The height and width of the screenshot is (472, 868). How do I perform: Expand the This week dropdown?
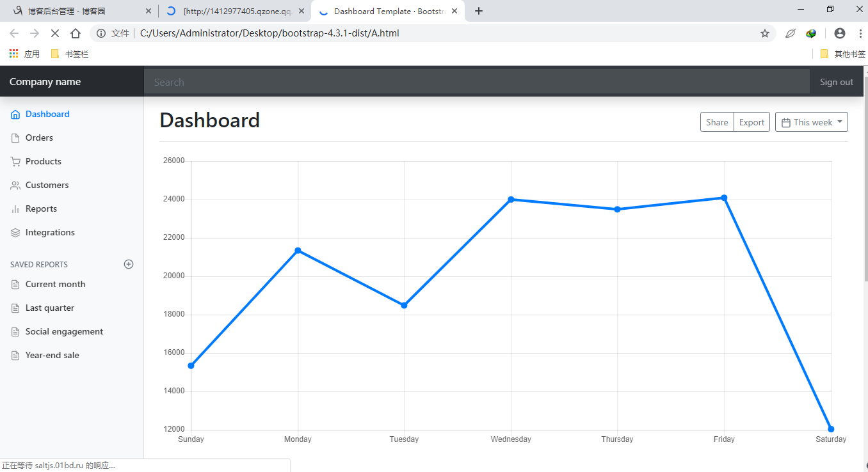tap(812, 122)
